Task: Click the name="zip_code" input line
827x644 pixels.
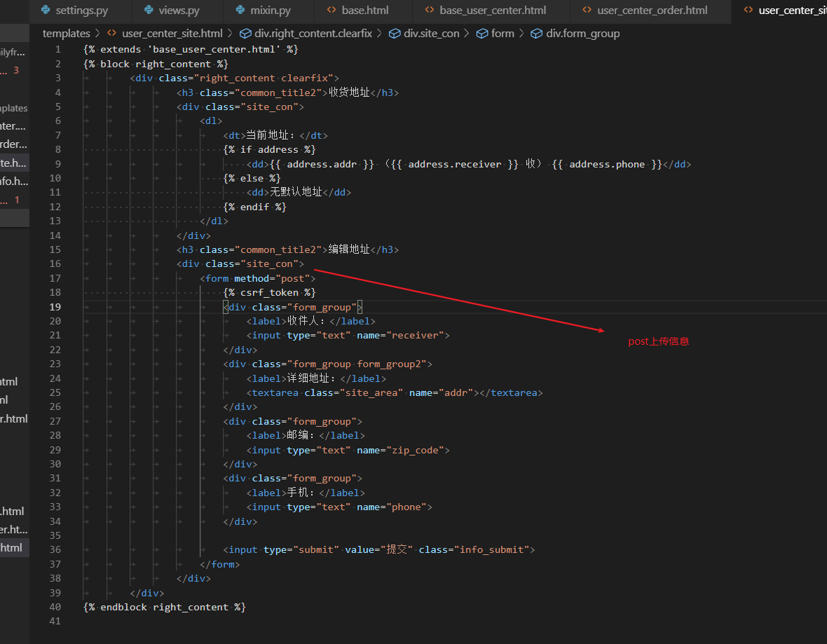Action: pyautogui.click(x=348, y=450)
